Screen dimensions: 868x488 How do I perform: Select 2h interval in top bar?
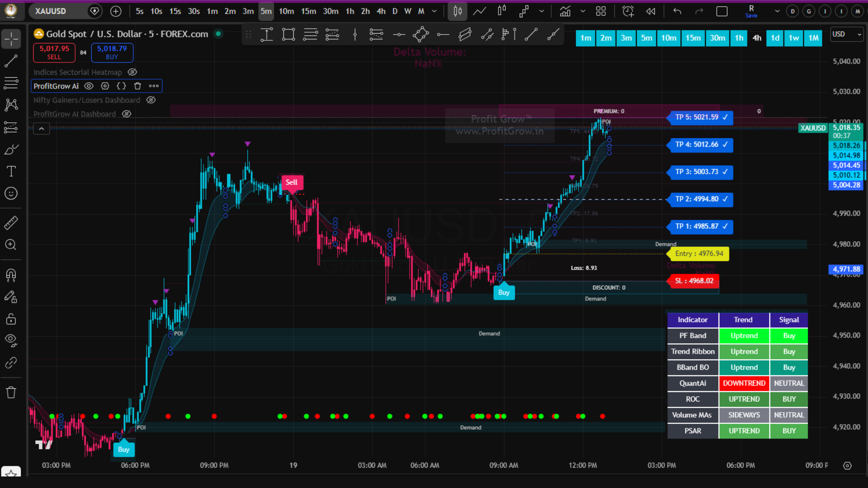point(365,11)
